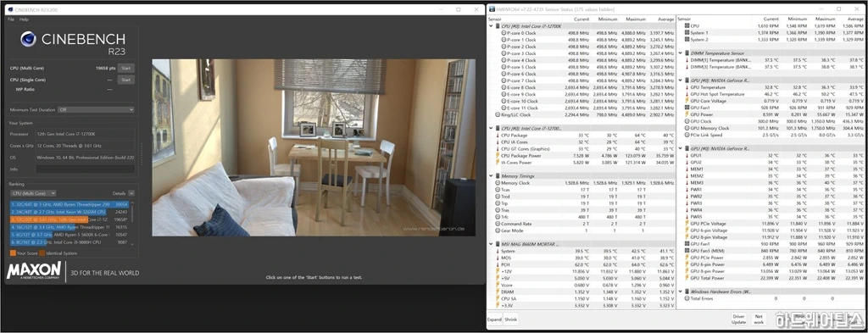Open the Minimum Test Duration dropdown
This screenshot has height=333, width=868.
point(97,109)
